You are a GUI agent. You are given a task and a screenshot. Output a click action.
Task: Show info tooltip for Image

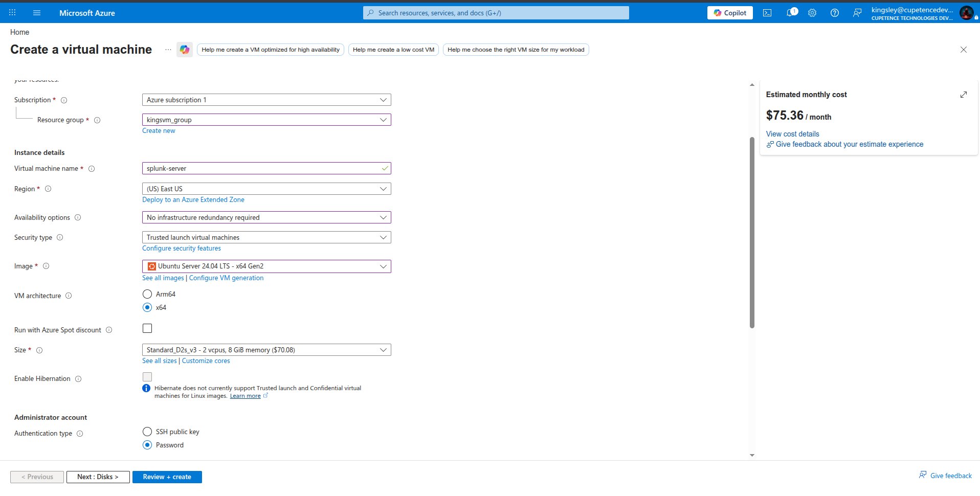coord(46,266)
